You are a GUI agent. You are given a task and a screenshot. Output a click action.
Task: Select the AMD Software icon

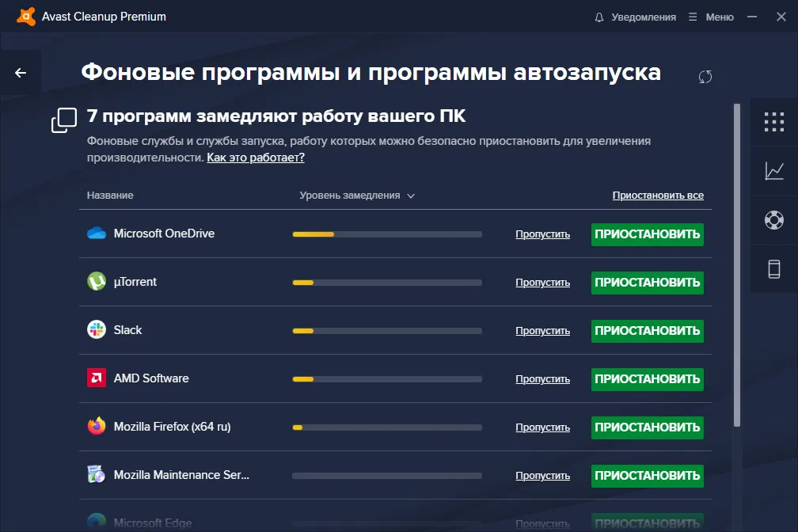click(96, 378)
